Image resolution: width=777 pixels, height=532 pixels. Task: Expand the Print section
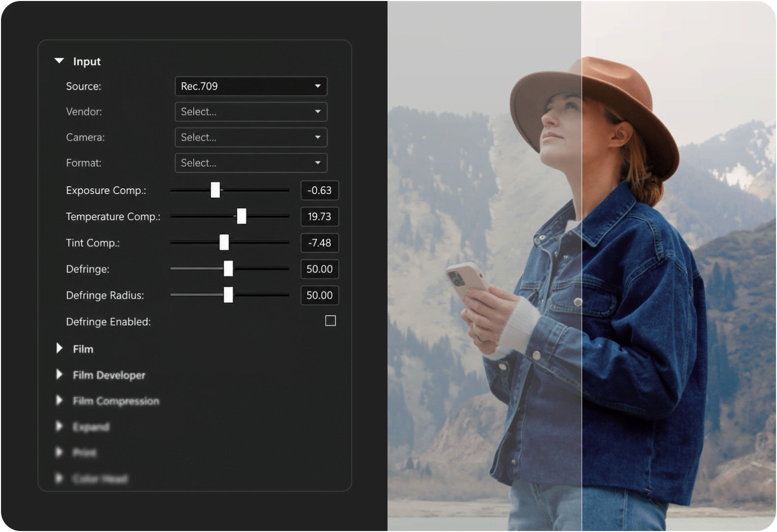[60, 452]
